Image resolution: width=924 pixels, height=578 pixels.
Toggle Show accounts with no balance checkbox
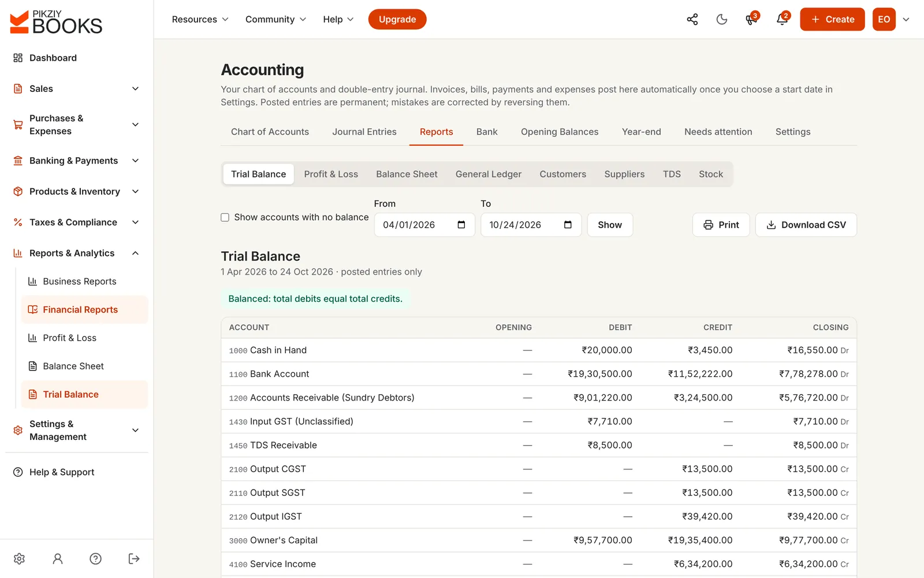[225, 217]
